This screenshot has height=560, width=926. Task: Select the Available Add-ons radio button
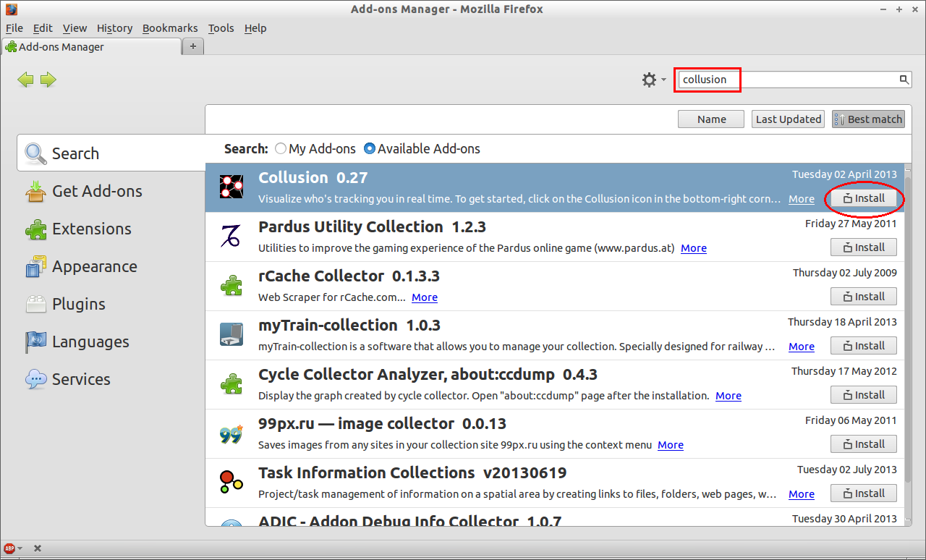click(x=370, y=148)
